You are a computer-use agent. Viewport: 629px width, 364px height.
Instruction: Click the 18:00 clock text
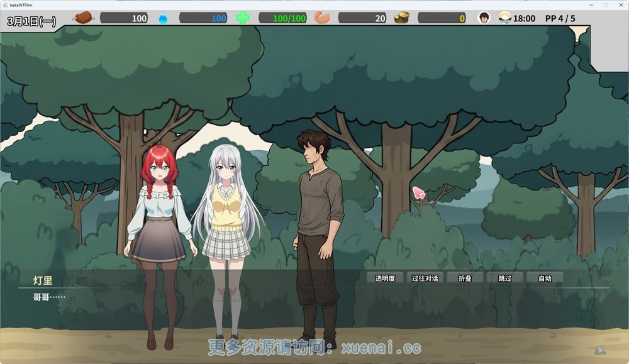pyautogui.click(x=524, y=18)
